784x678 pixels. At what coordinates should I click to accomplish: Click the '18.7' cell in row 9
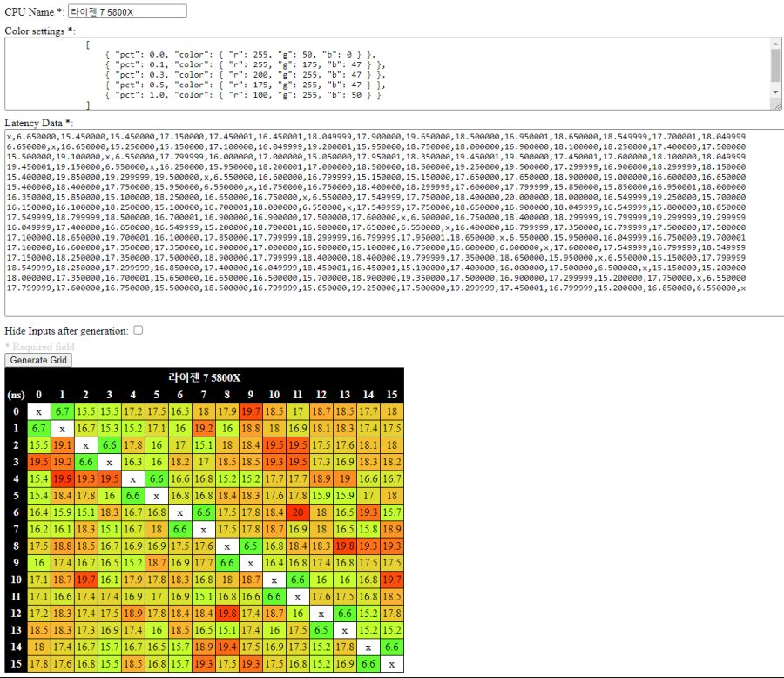pyautogui.click(x=156, y=563)
